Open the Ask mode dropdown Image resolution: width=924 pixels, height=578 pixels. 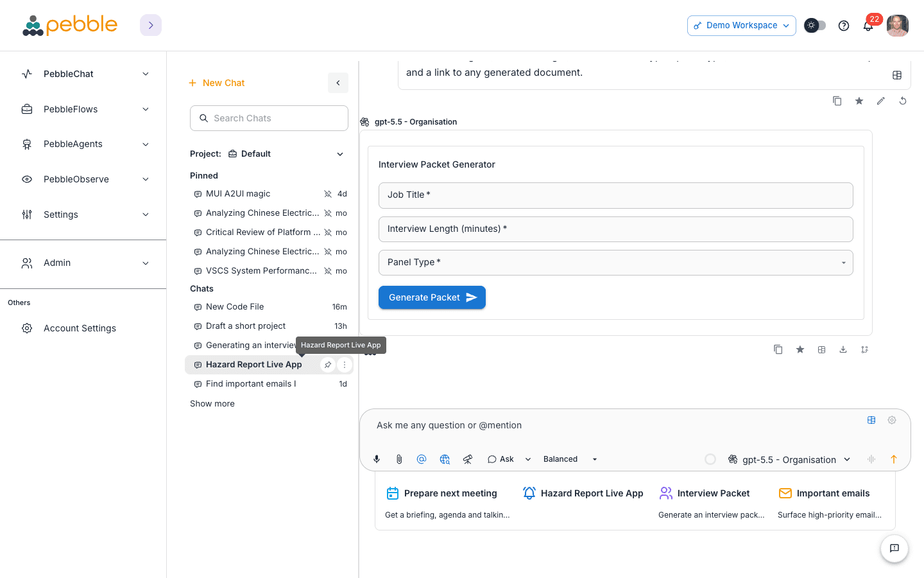point(509,459)
